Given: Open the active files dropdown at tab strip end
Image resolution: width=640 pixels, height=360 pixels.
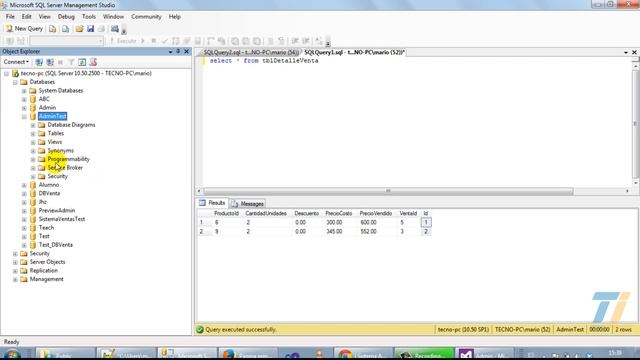Looking at the screenshot, I should pos(626,52).
